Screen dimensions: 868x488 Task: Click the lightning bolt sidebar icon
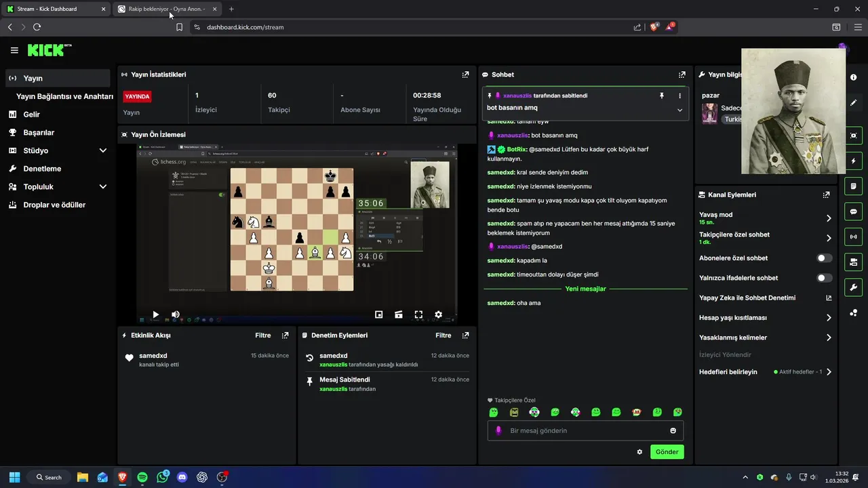(853, 161)
